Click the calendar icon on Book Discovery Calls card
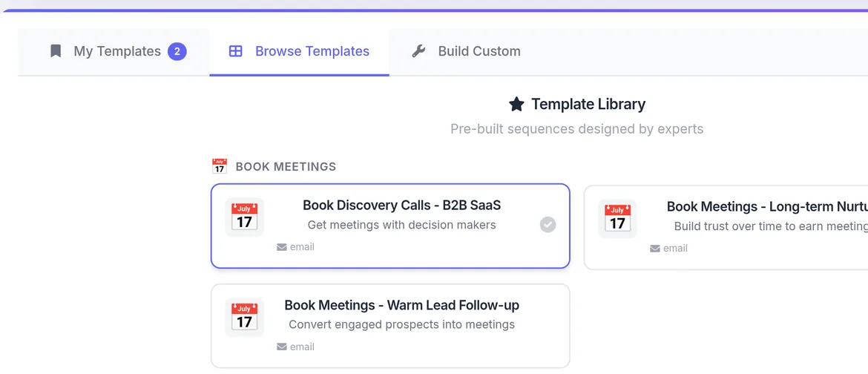868x374 pixels. [244, 217]
